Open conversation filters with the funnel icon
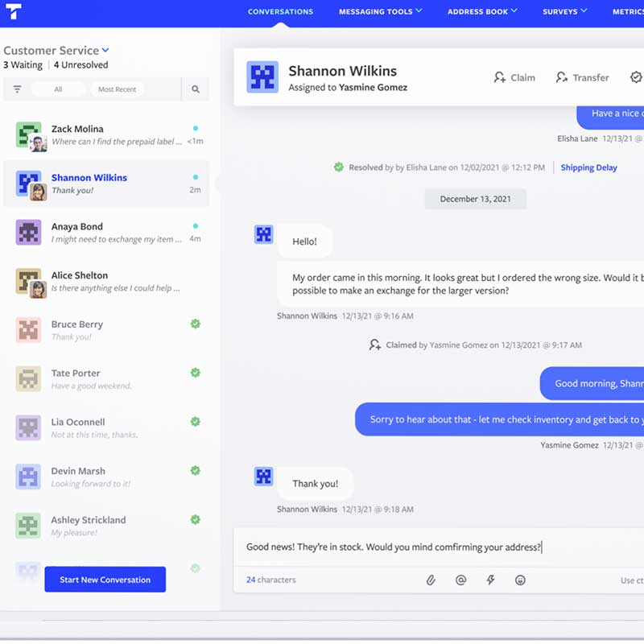Viewport: 644px width, 644px height. 17,89
